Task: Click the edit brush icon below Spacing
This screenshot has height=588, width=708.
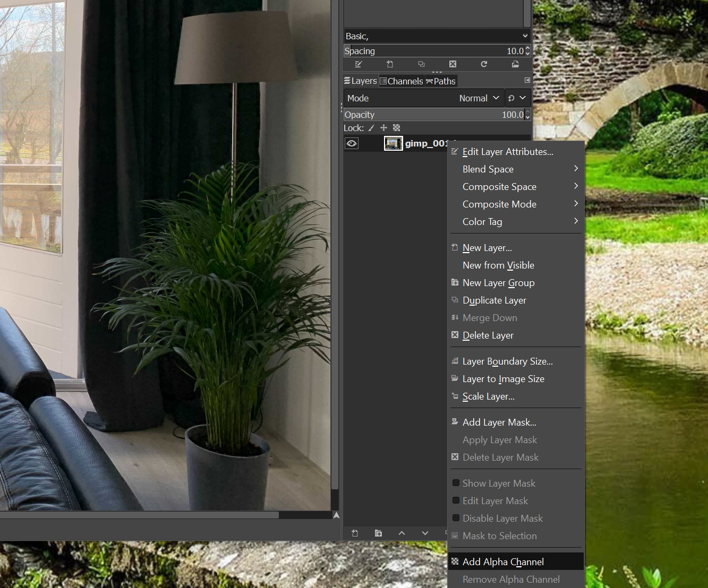Action: point(359,64)
